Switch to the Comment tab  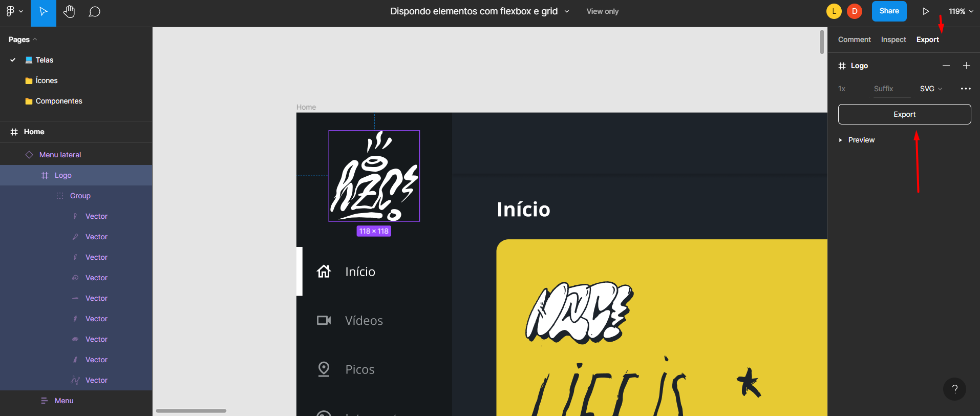pyautogui.click(x=854, y=39)
